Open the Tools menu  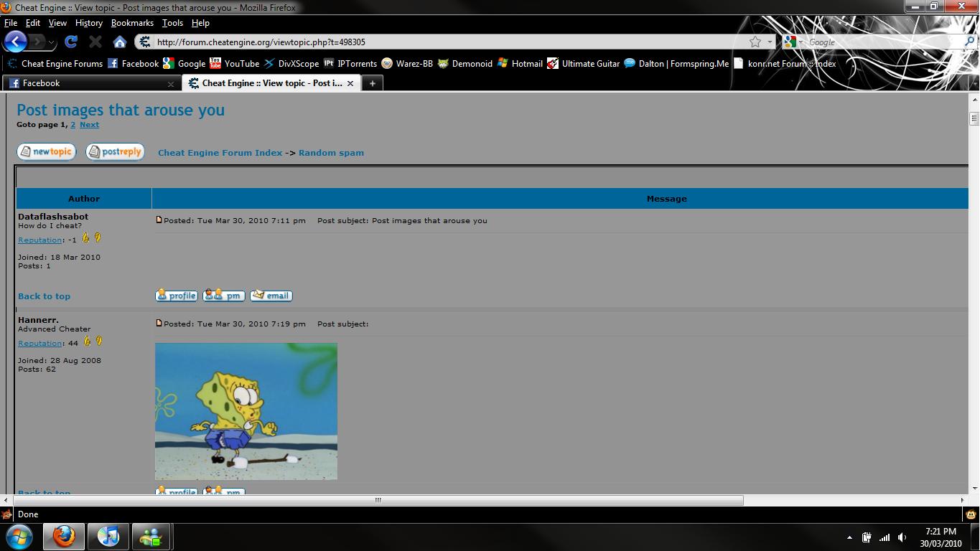click(172, 23)
